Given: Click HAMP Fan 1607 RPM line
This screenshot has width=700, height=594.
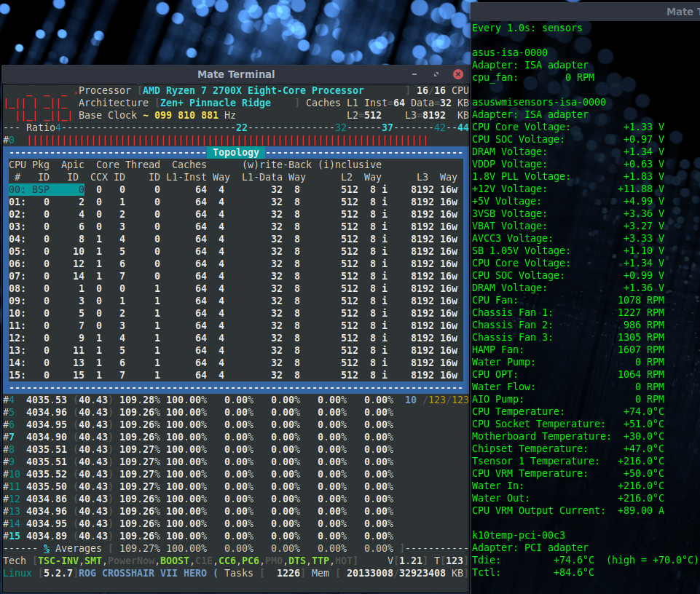Looking at the screenshot, I should point(568,350).
